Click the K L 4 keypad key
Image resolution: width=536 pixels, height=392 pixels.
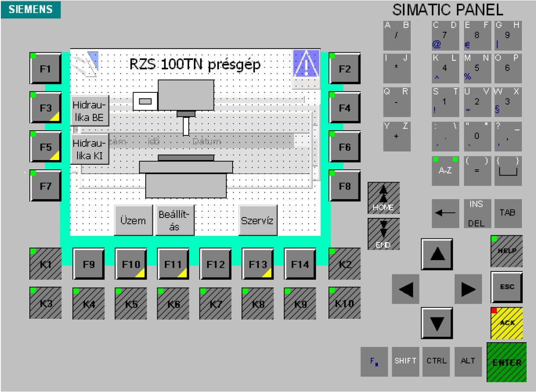click(x=445, y=69)
